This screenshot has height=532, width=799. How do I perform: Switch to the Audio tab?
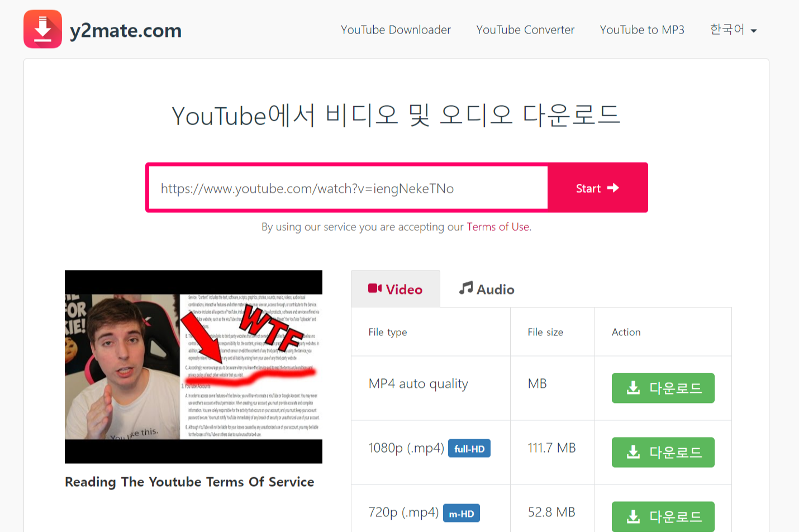pos(487,289)
